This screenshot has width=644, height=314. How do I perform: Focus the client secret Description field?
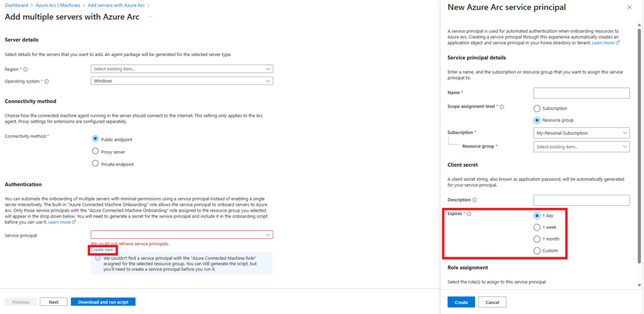[x=581, y=200]
